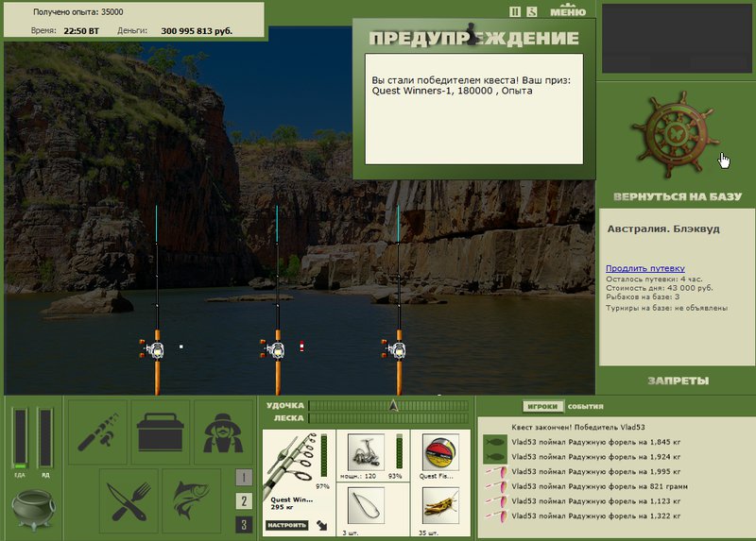The width and height of the screenshot is (756, 541).
Task: Select rod slot 2
Action: click(x=244, y=501)
